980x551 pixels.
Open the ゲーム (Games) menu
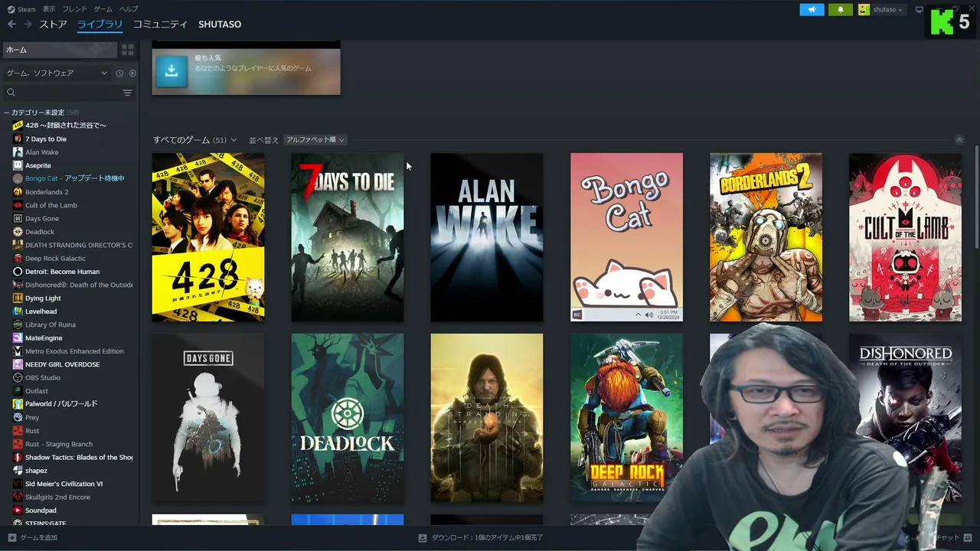103,9
